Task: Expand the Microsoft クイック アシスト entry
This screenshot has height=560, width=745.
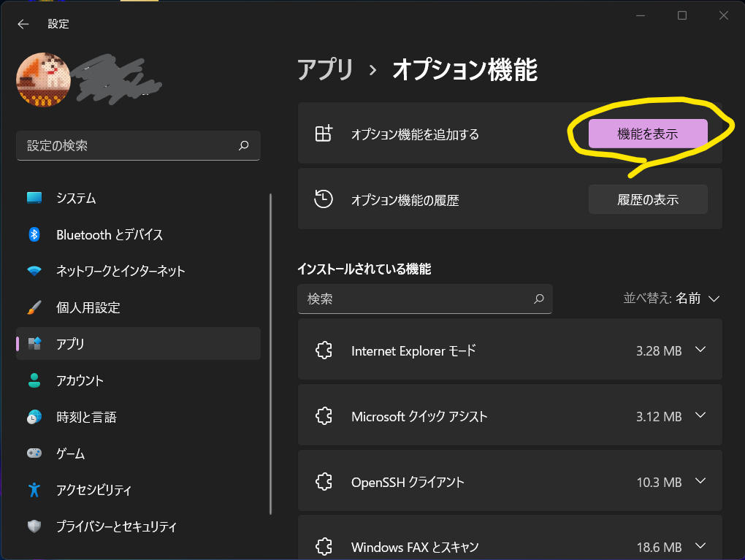Action: pos(700,416)
